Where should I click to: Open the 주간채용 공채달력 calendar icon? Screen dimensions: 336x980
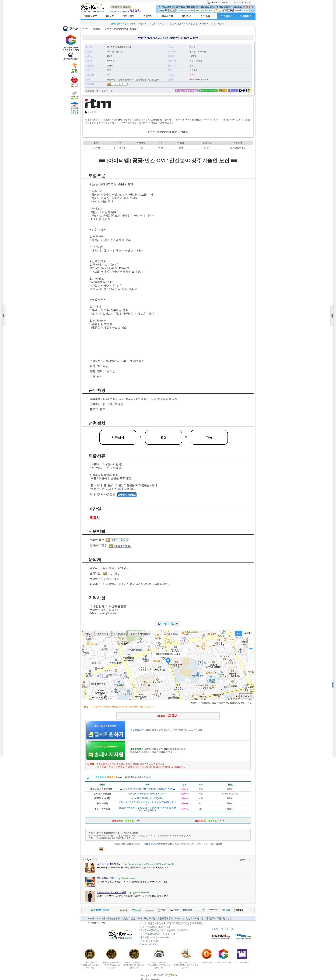coord(75,108)
